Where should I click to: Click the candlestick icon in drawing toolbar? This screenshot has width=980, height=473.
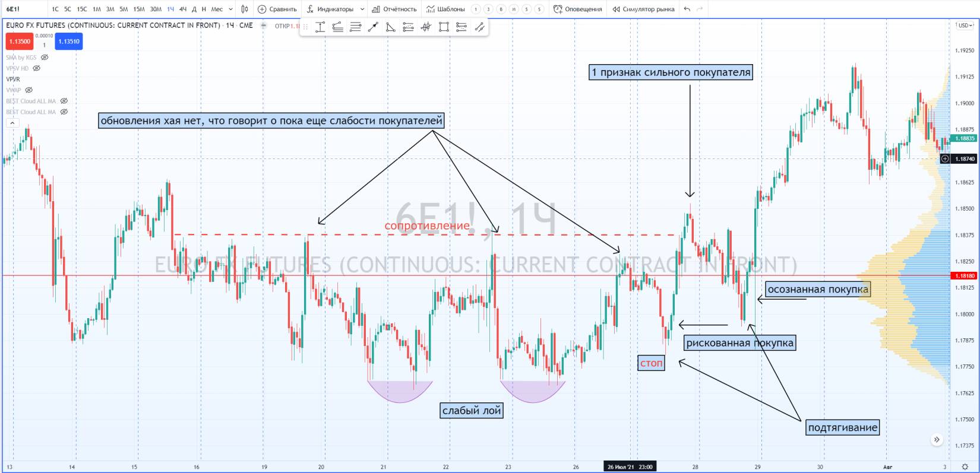(426, 27)
